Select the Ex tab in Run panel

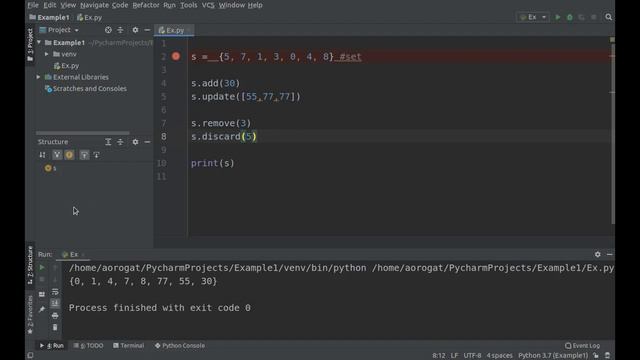(x=73, y=254)
